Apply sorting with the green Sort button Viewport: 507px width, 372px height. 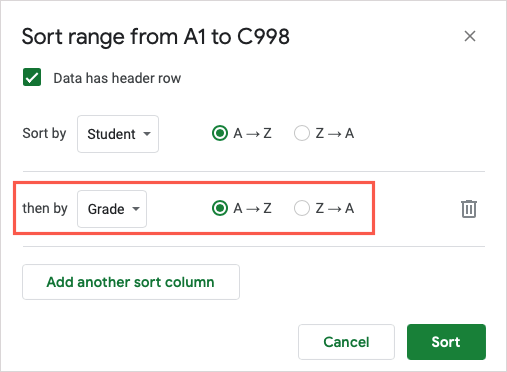pyautogui.click(x=446, y=342)
